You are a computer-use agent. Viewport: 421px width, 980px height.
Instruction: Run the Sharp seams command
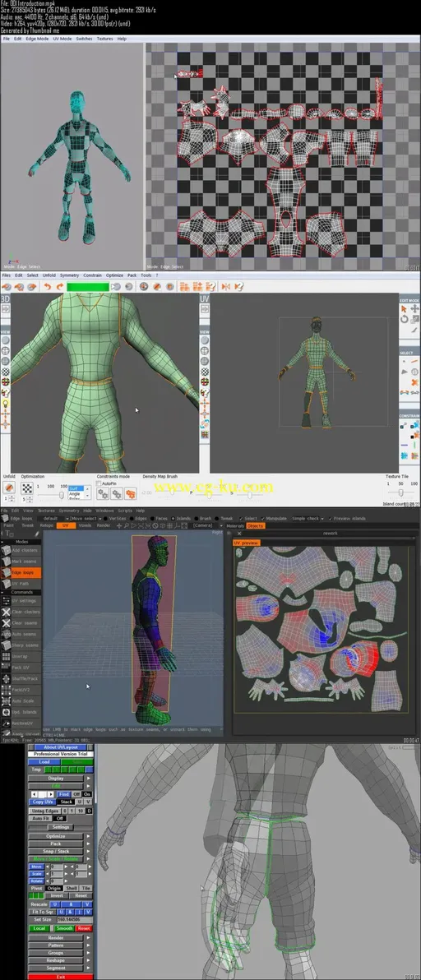[21, 645]
